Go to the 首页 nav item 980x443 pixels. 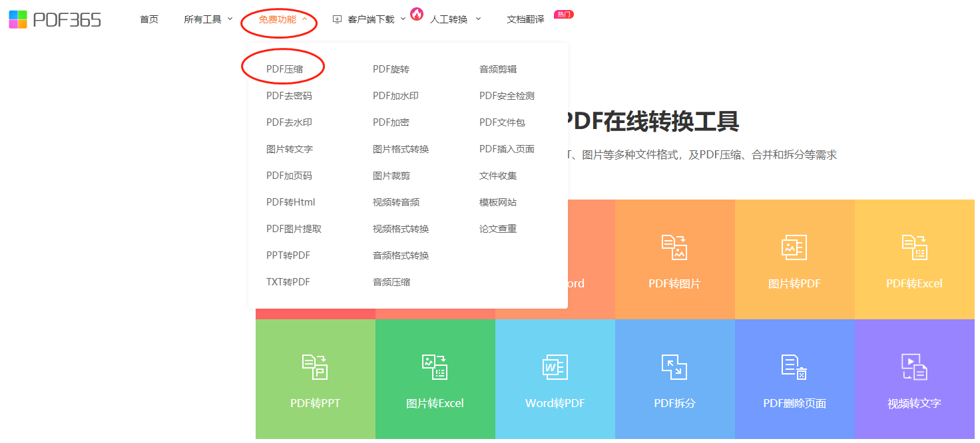(x=149, y=19)
